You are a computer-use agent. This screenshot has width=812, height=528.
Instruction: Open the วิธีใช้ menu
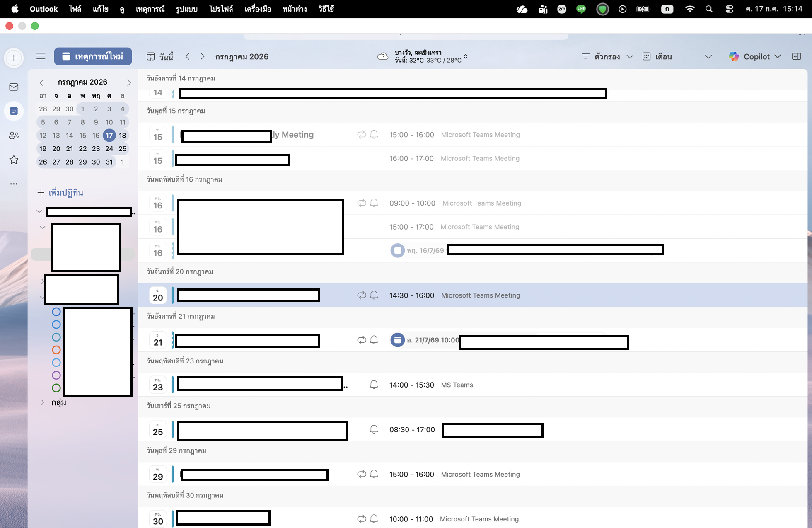(326, 9)
